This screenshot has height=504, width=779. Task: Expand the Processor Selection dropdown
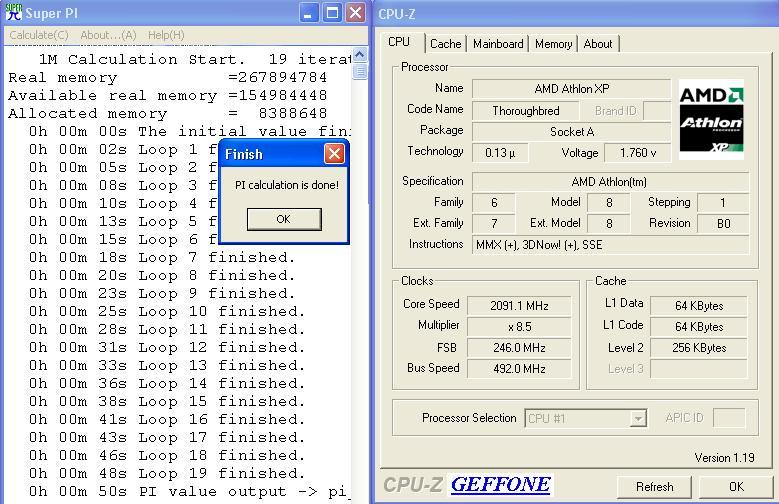coord(638,419)
